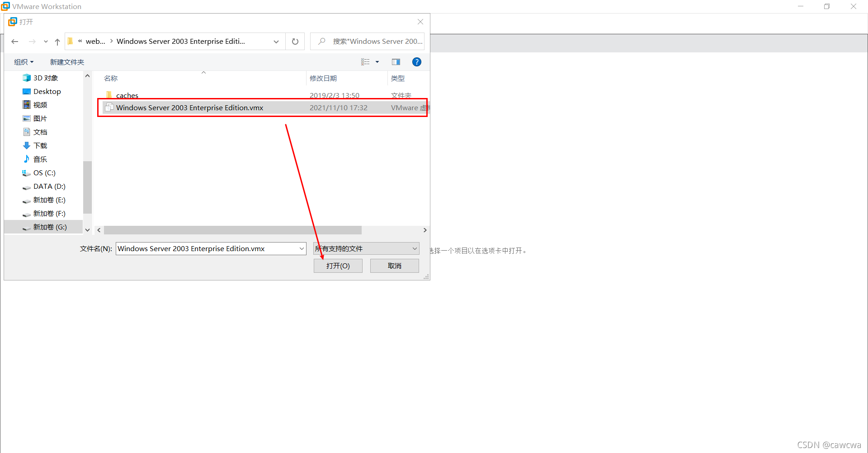This screenshot has height=453, width=868.
Task: Click 新建文件夹 to create a folder
Action: [67, 62]
